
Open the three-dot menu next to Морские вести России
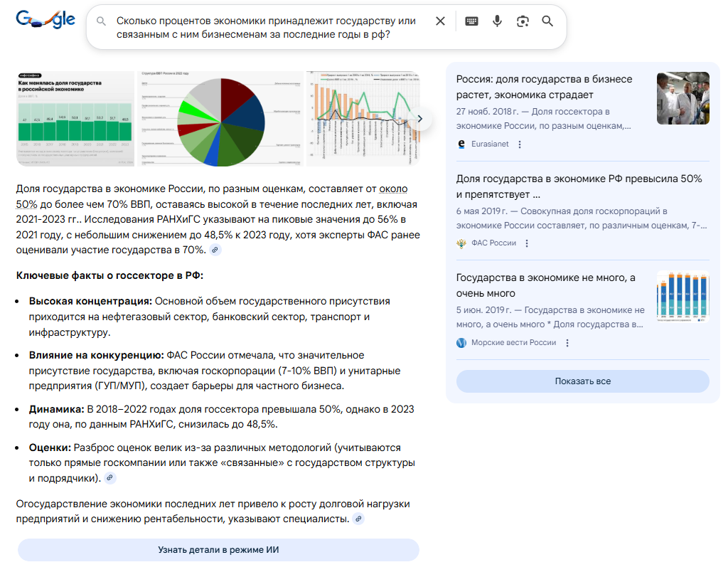click(x=567, y=342)
